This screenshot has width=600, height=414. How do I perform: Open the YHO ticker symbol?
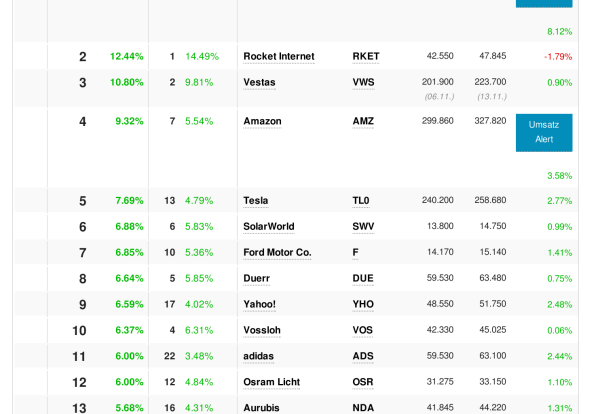[363, 304]
